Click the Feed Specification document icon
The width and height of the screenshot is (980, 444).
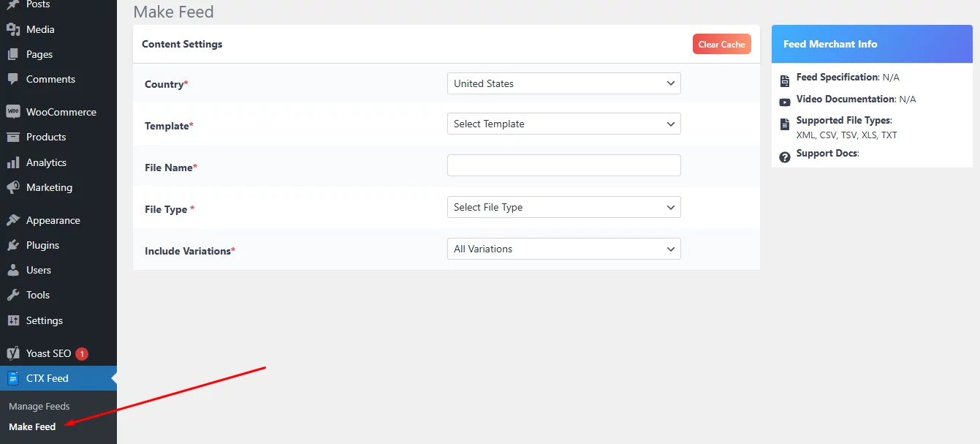click(x=785, y=80)
